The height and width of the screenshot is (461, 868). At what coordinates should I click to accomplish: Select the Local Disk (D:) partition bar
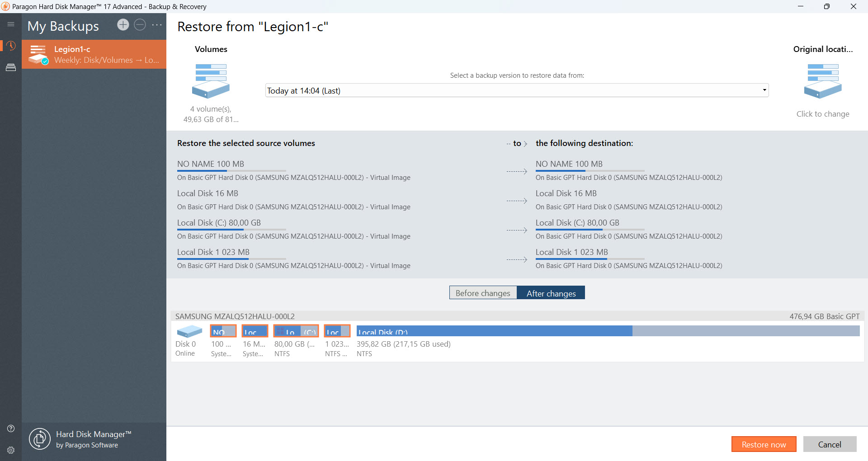point(608,331)
